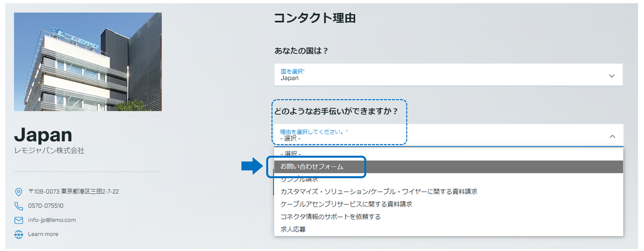644x251 pixels.
Task: Click the envelope icon beside info-jp@lemo.com
Action: [19, 220]
